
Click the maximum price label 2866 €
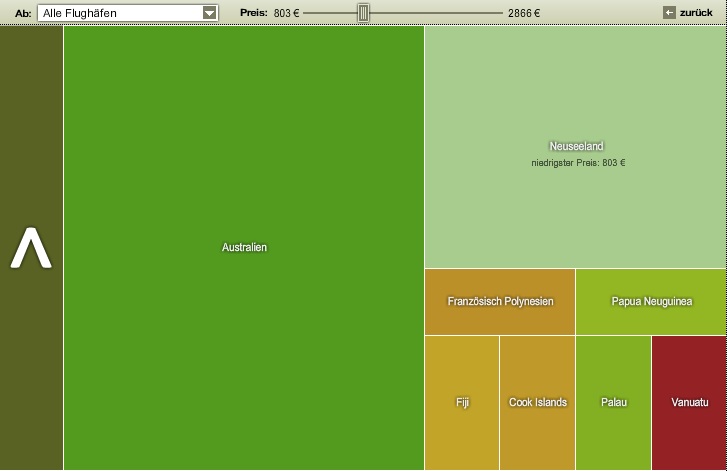pos(523,13)
